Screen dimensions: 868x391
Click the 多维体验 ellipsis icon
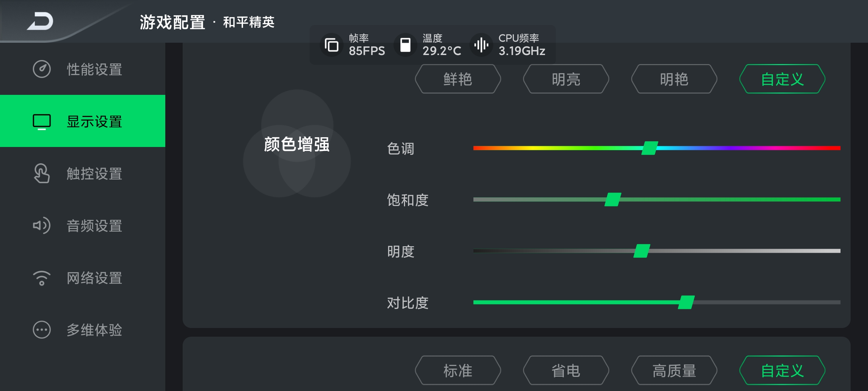42,330
